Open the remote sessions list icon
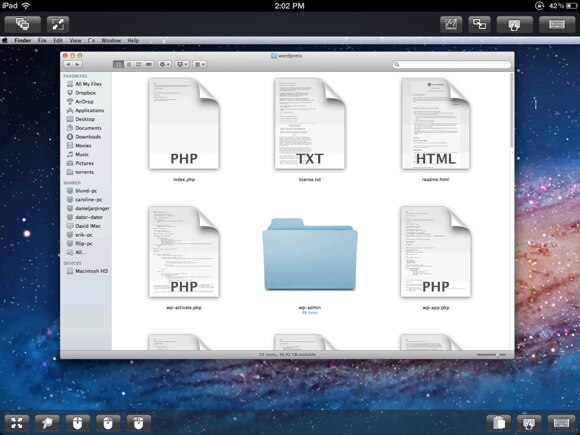 [23, 24]
